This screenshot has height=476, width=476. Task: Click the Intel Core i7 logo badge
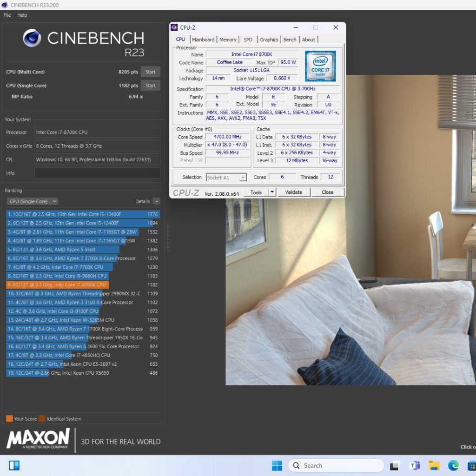click(321, 66)
